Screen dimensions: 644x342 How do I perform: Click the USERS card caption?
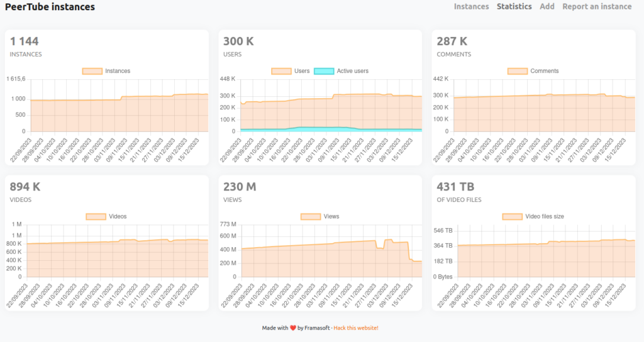click(x=233, y=54)
